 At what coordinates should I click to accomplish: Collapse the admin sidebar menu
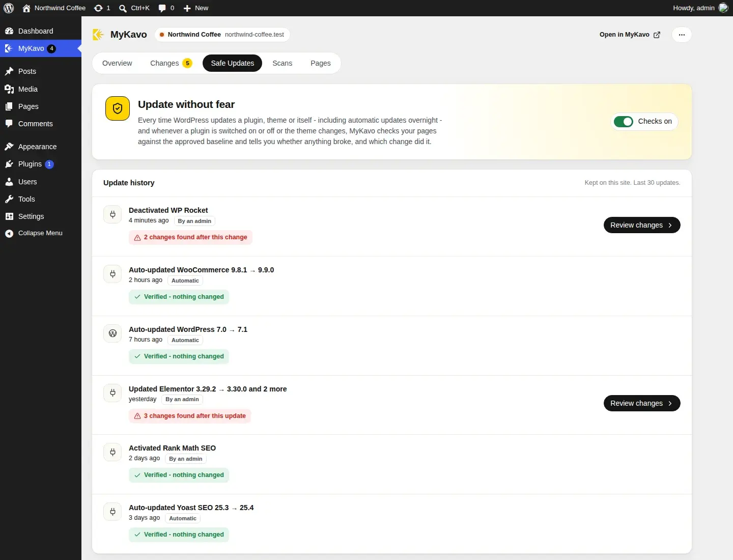coord(41,233)
